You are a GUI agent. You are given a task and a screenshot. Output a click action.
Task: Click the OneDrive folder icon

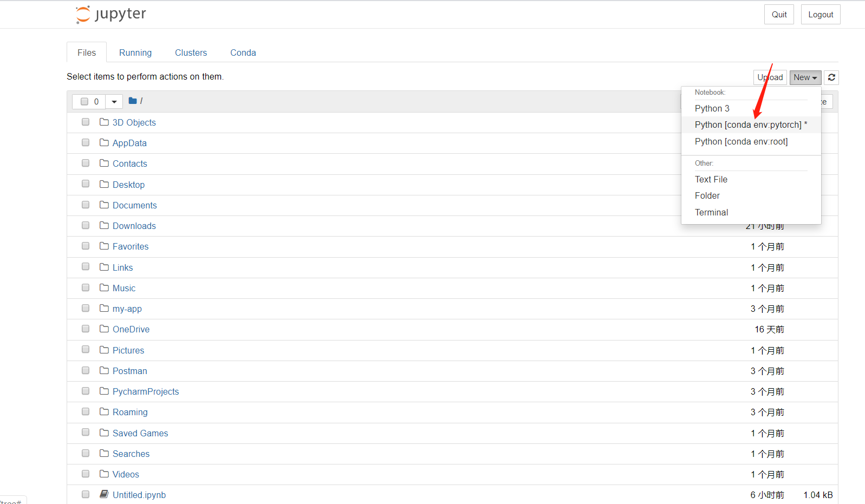(x=105, y=329)
